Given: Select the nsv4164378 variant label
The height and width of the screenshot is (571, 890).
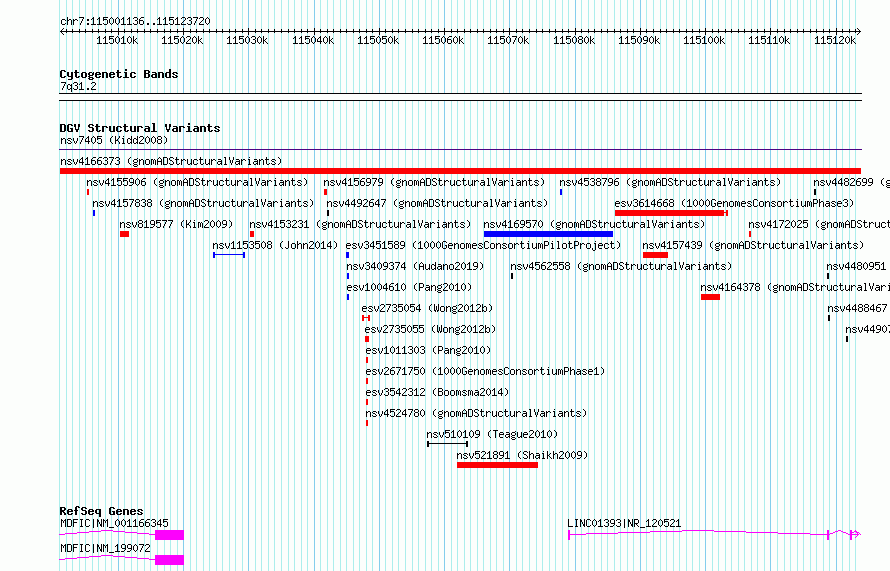Looking at the screenshot, I should 795,287.
